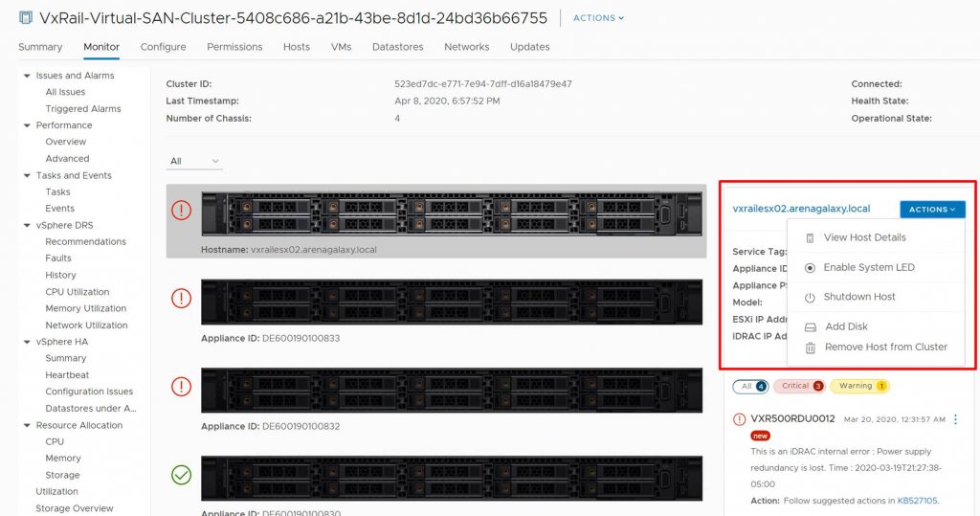Open CPU Utilization in the sidebar
This screenshot has height=516, width=980.
[x=77, y=292]
